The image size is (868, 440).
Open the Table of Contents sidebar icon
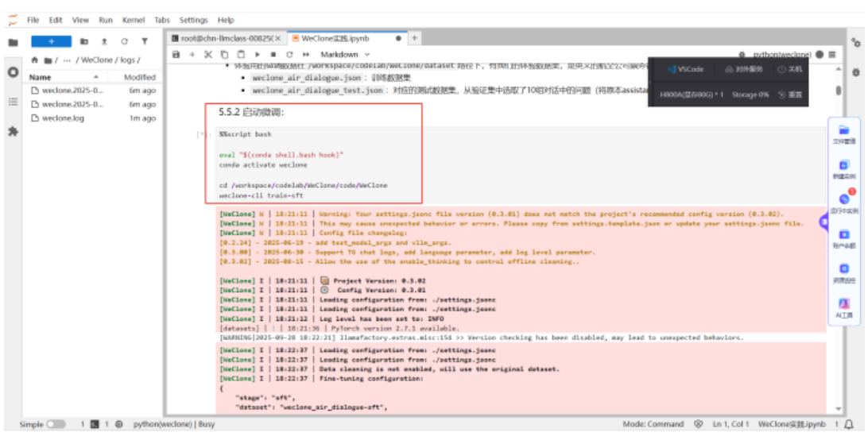[13, 102]
